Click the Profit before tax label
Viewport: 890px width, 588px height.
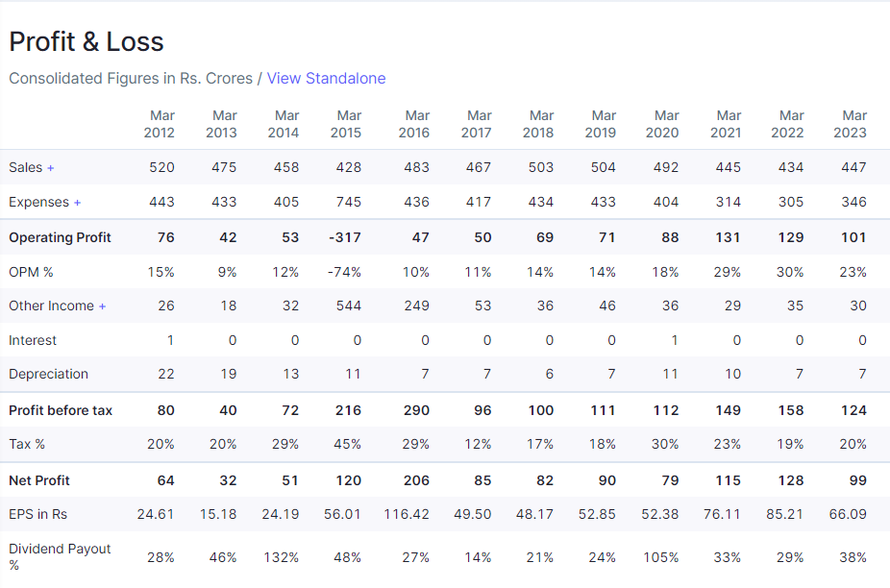pos(61,410)
